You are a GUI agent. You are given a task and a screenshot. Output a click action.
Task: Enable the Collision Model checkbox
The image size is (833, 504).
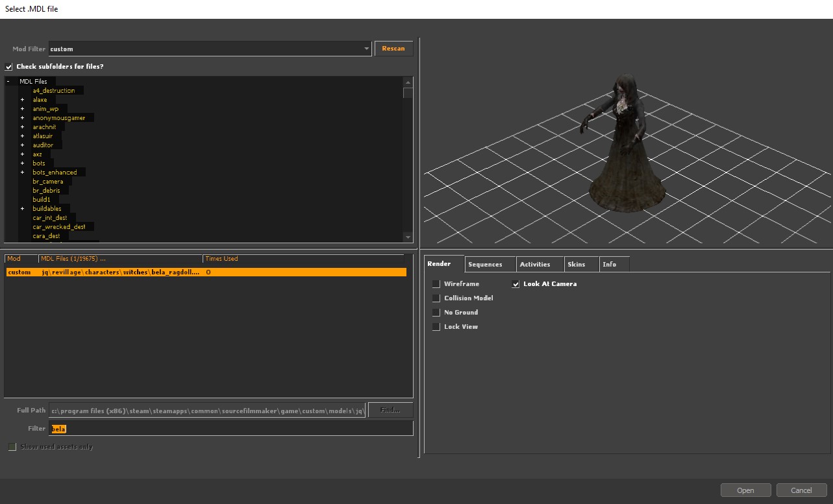436,298
